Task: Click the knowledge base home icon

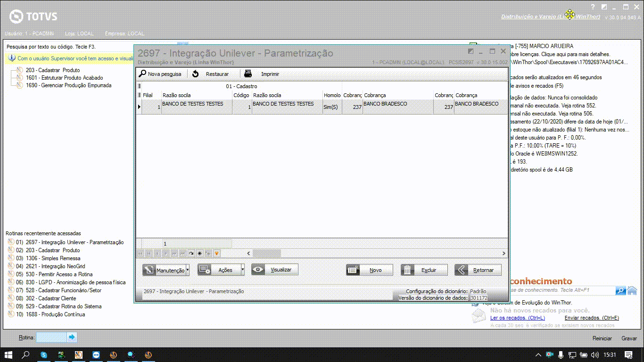Action: [632, 290]
